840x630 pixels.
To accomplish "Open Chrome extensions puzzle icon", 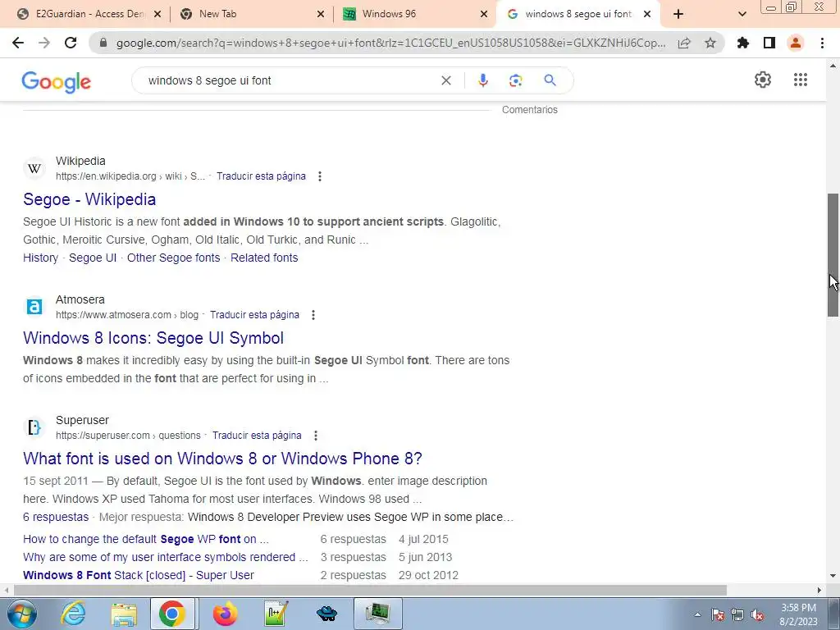I will pyautogui.click(x=743, y=43).
